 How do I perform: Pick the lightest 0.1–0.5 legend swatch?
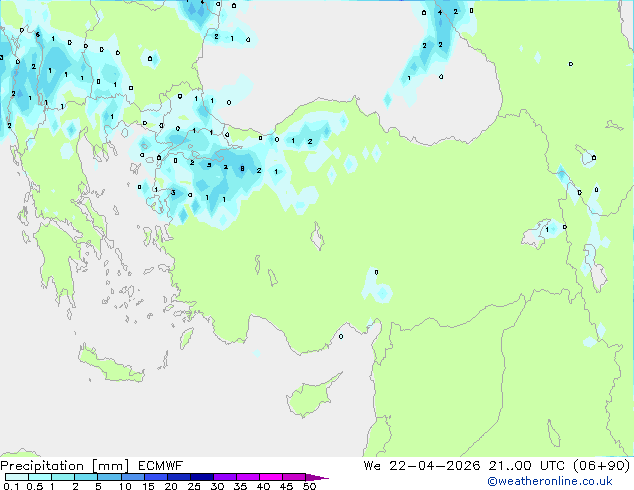(x=17, y=477)
